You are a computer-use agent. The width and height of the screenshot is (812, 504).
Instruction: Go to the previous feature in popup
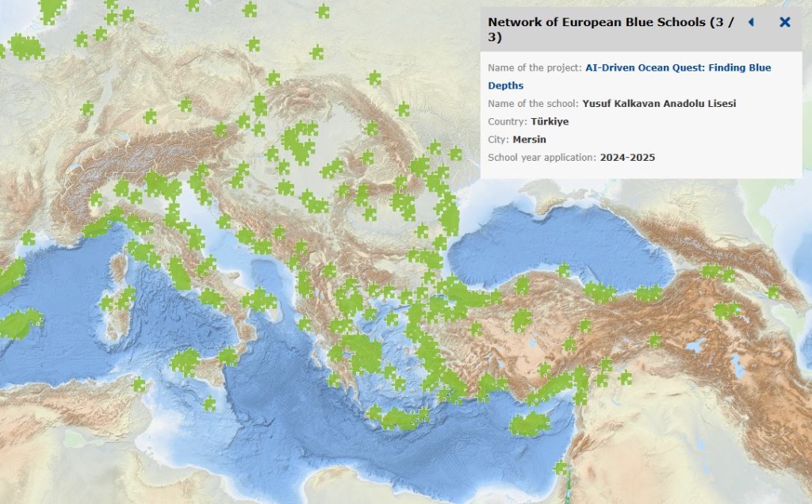point(751,22)
